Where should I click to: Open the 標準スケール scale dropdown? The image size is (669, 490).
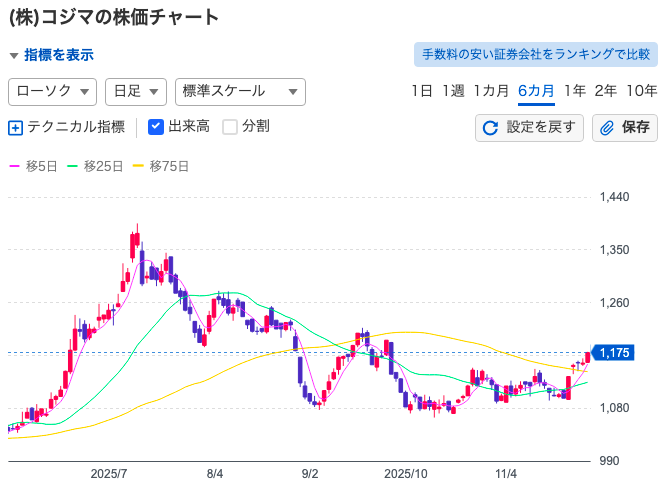[239, 91]
